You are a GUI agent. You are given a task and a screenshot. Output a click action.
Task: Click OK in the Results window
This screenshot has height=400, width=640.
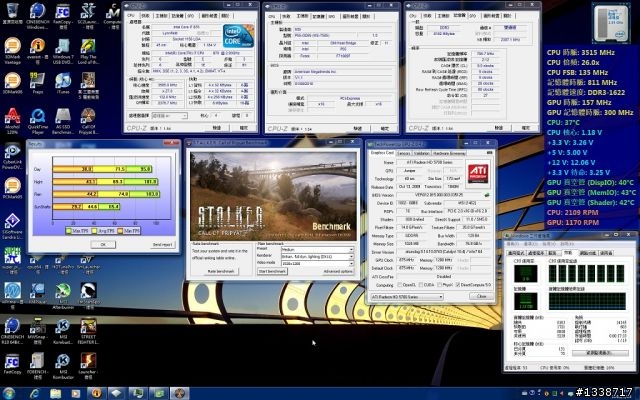pos(103,244)
